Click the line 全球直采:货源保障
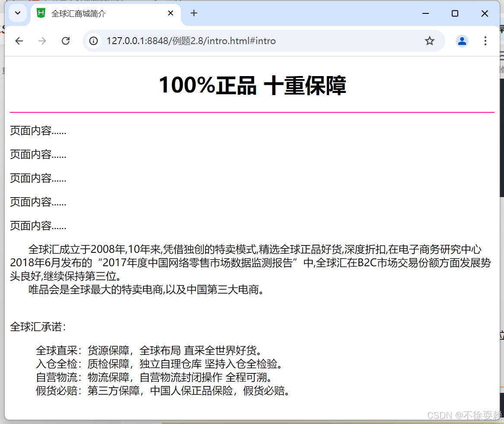Screen dimensions: 504x424 point(149,351)
